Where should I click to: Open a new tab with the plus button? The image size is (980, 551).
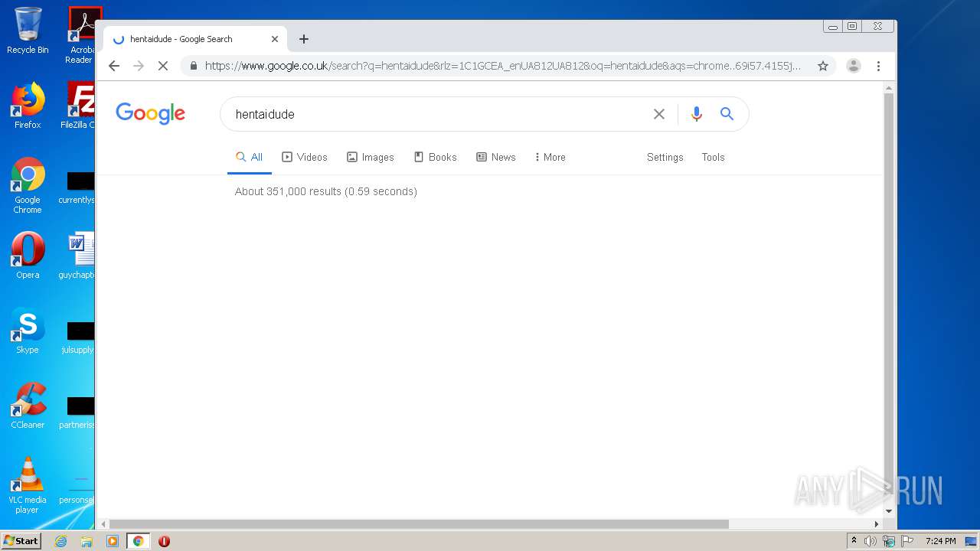coord(304,39)
